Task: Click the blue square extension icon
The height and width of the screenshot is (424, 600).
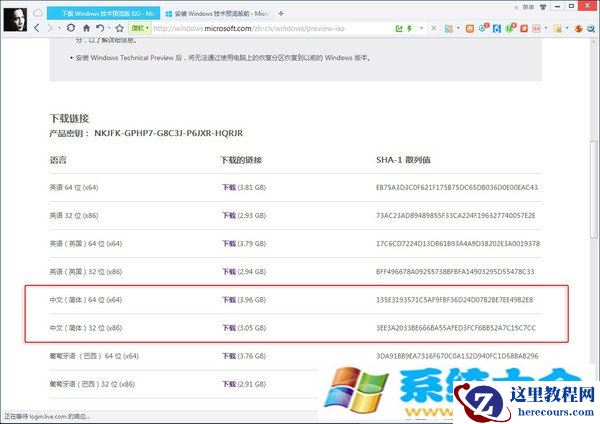Action: click(497, 29)
